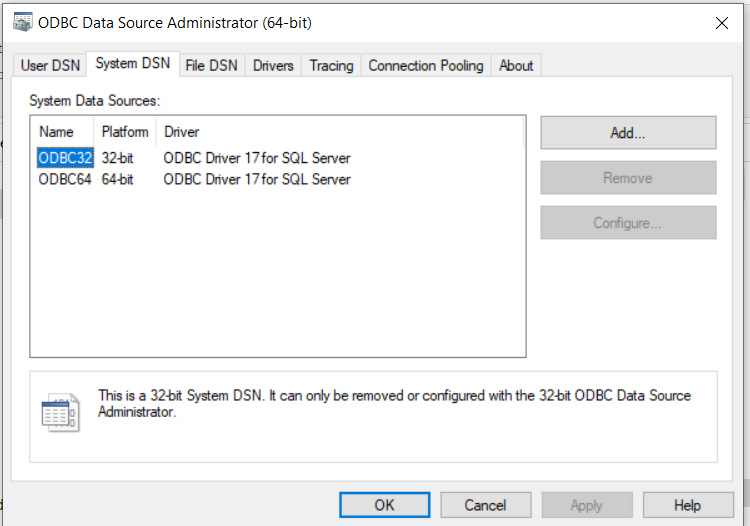Open the File DSN tab

tap(211, 66)
